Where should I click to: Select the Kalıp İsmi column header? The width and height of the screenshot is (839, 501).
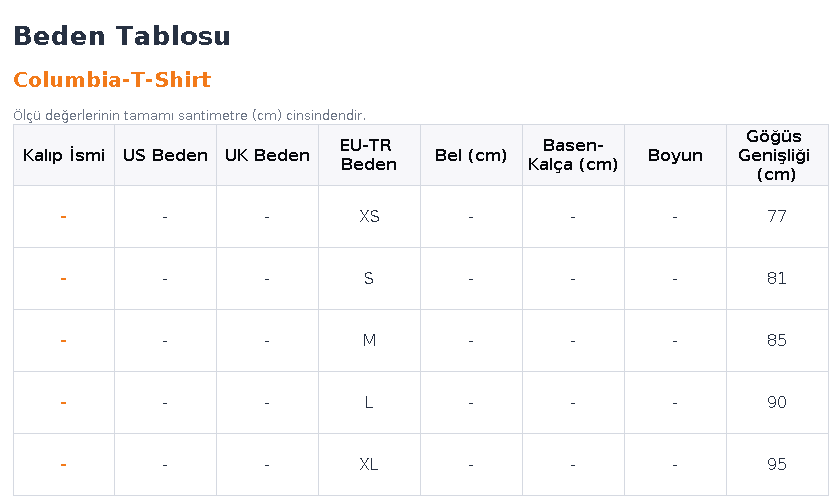(x=64, y=155)
